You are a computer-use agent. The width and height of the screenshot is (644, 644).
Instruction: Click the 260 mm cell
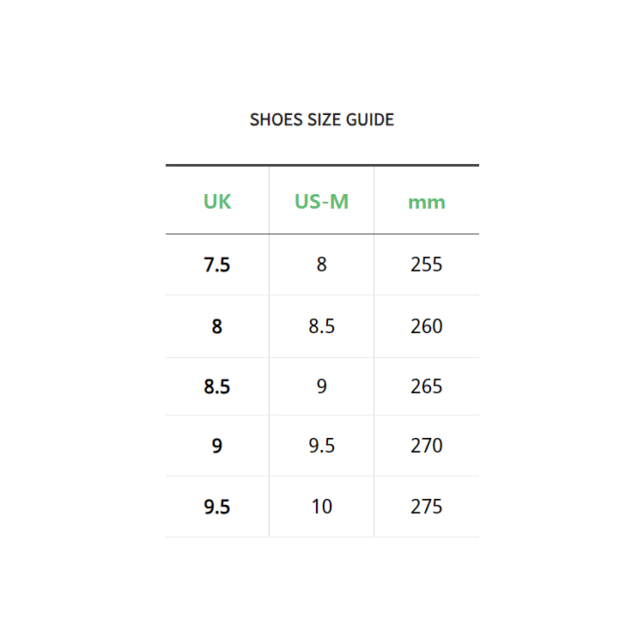(x=427, y=327)
